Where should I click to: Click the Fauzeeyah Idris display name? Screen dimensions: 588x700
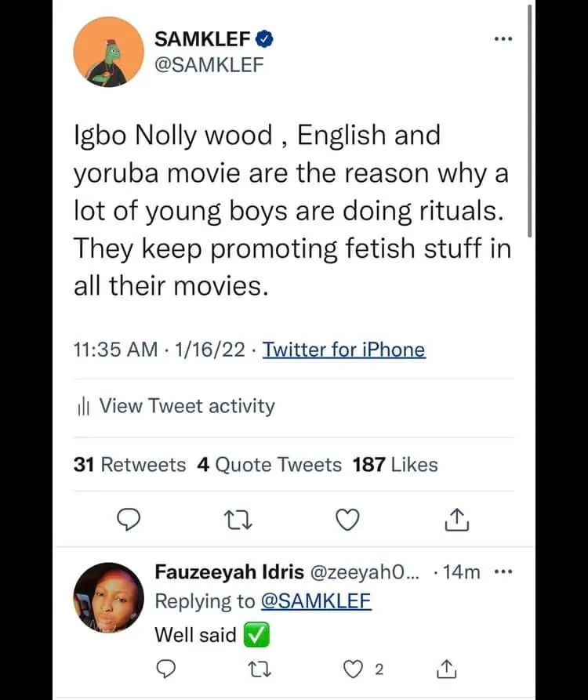229,572
